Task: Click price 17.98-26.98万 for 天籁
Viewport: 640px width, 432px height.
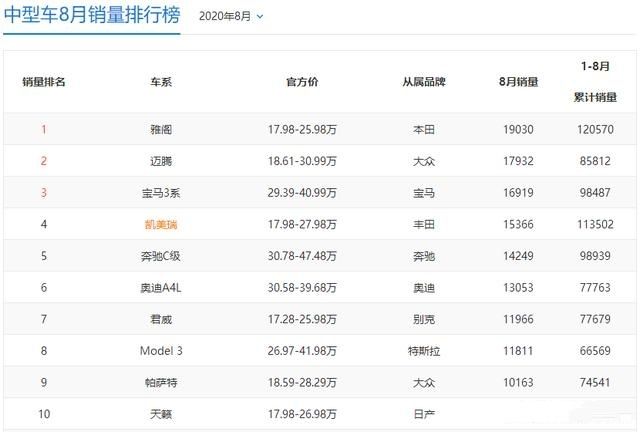Action: [x=302, y=414]
